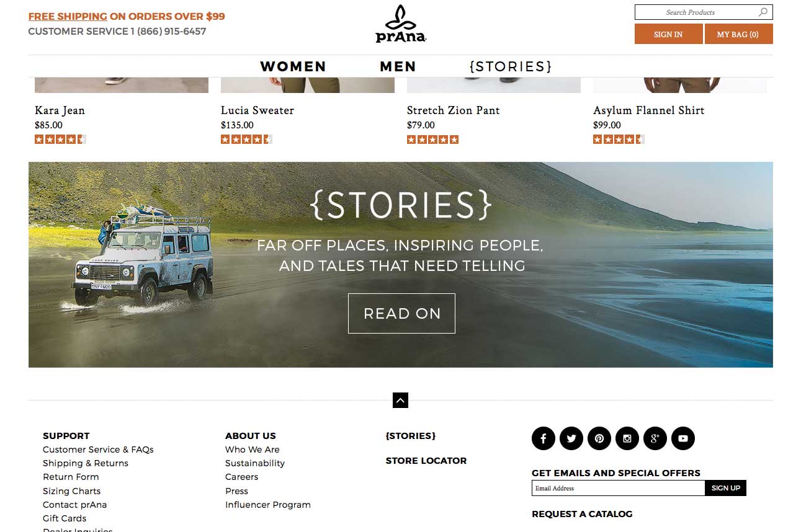This screenshot has height=532, width=801.
Task: Open Shipping & Returns footer link
Action: tap(86, 463)
